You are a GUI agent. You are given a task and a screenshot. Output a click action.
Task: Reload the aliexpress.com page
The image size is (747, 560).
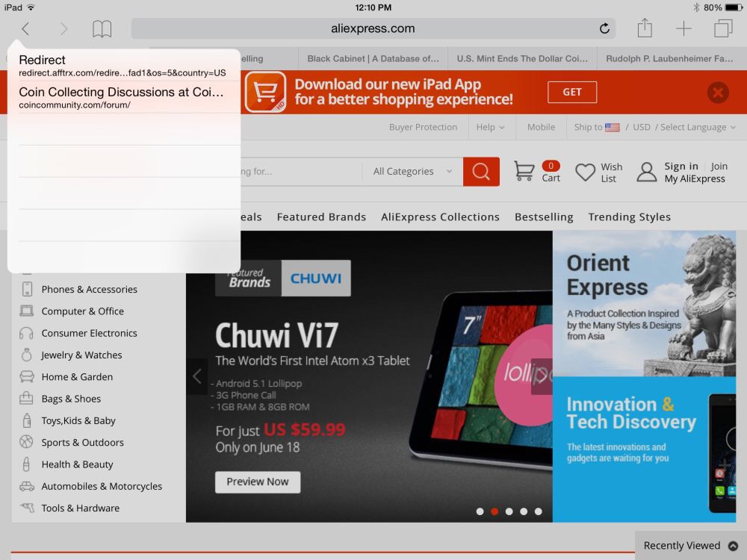(604, 28)
